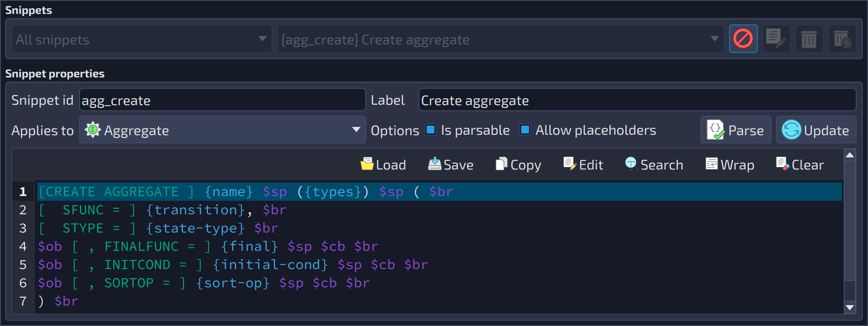868x326 pixels.
Task: Click line number 7 in the gutter
Action: [23, 301]
